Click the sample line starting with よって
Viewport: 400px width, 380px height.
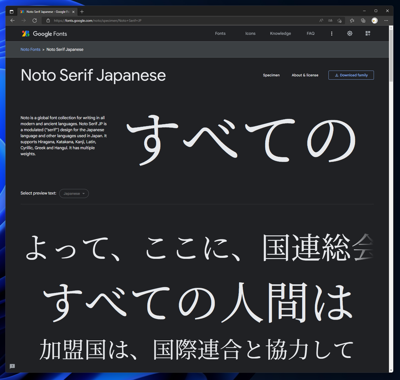(x=199, y=248)
